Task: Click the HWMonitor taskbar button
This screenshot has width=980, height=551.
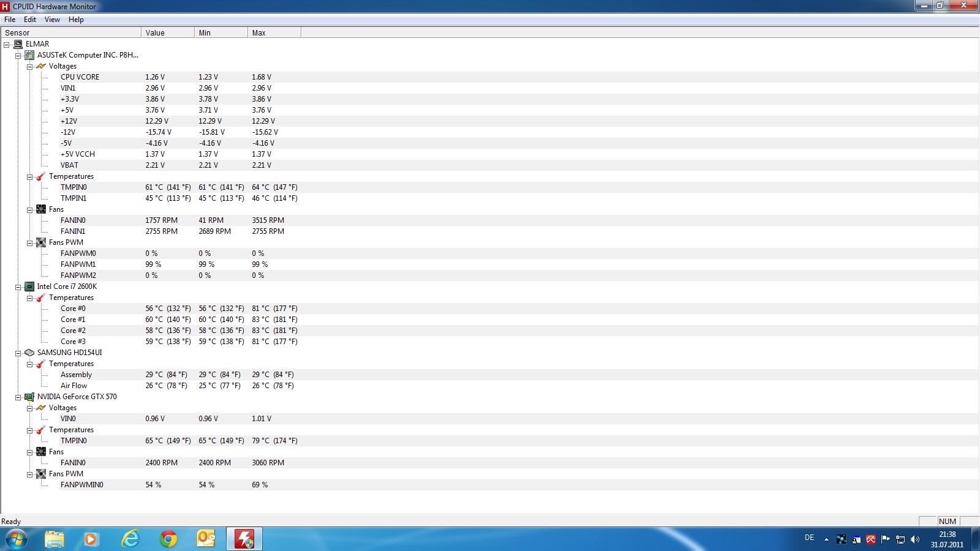Action: [244, 539]
